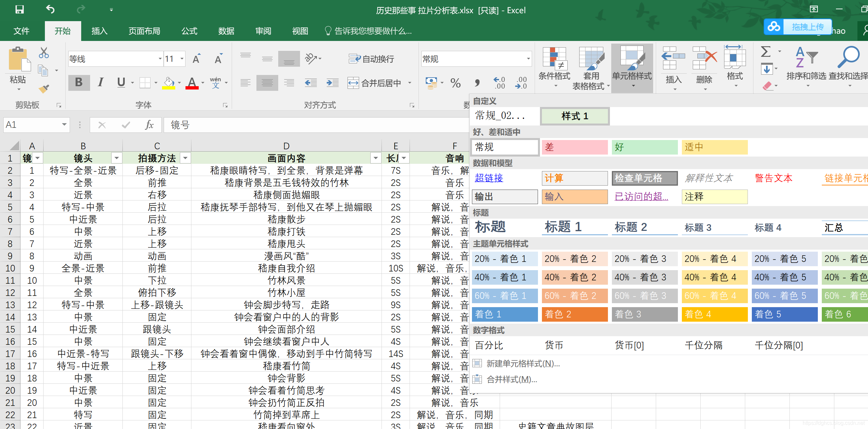Apply the 着色 2 orange swatch
The image size is (868, 429).
pos(575,314)
